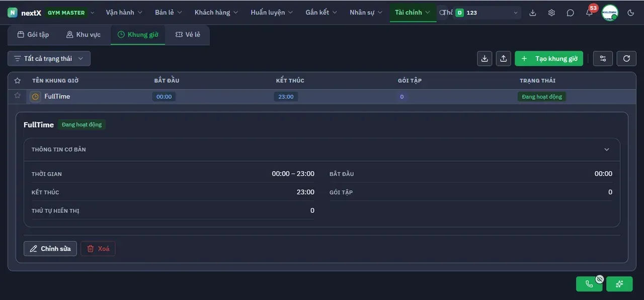Screen dimensions: 644x300
Task: Open the Nhân sự menu
Action: tap(366, 13)
